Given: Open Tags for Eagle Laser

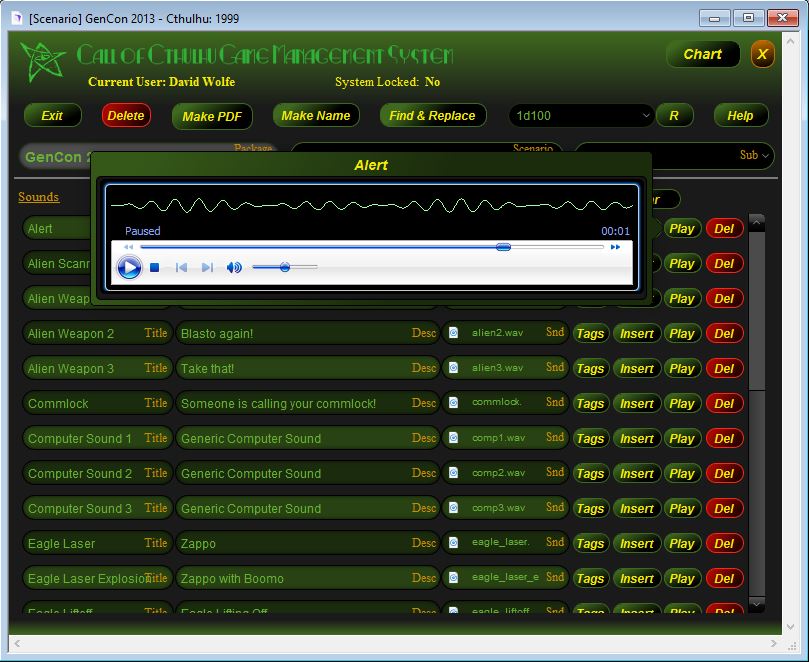Looking at the screenshot, I should click(590, 543).
